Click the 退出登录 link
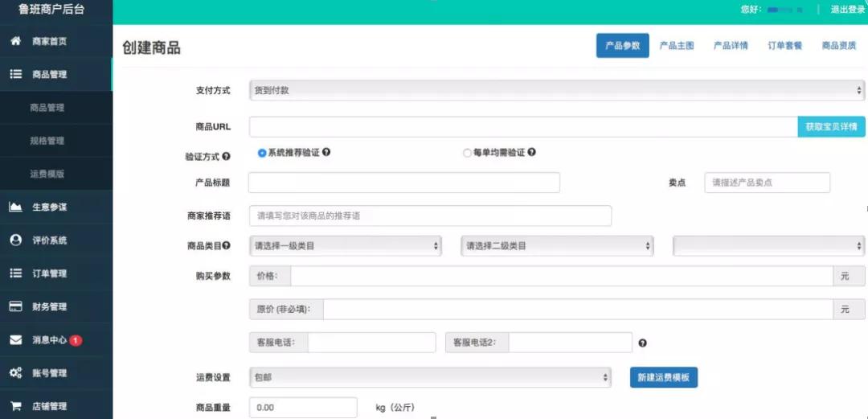The height and width of the screenshot is (419, 868). coord(848,10)
